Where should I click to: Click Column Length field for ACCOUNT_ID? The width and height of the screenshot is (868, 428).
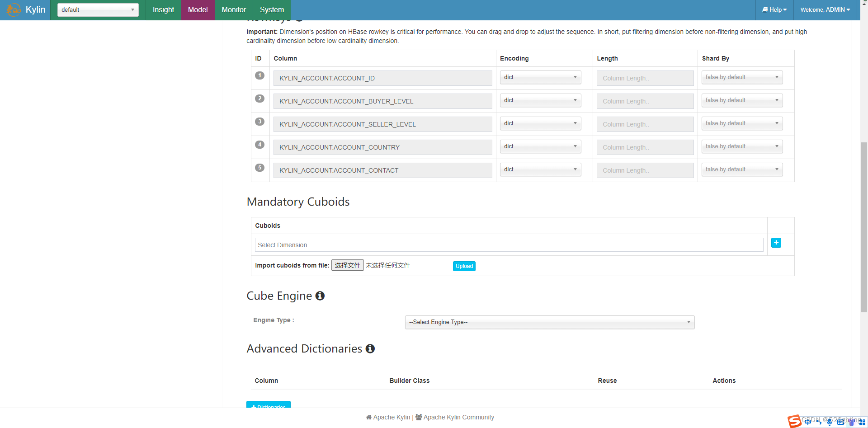coord(645,78)
